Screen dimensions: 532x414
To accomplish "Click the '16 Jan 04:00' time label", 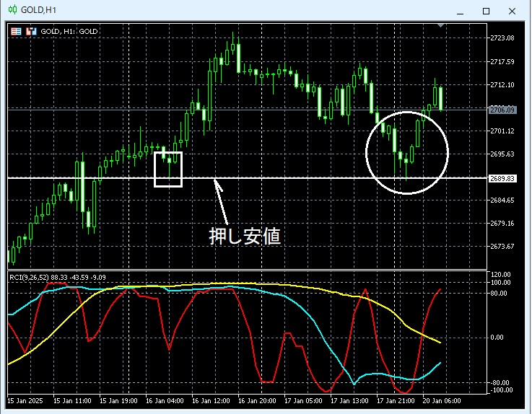I will 165,401.
